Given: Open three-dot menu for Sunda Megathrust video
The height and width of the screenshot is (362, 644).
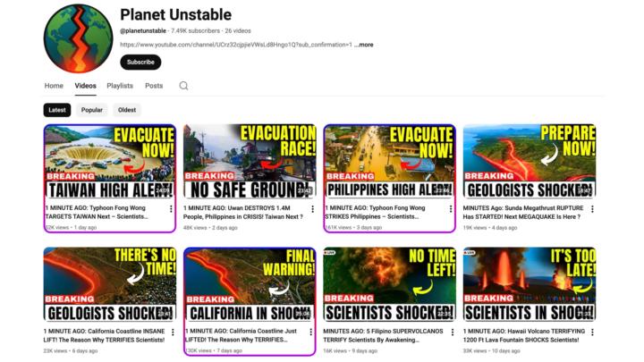Looking at the screenshot, I should (x=592, y=209).
